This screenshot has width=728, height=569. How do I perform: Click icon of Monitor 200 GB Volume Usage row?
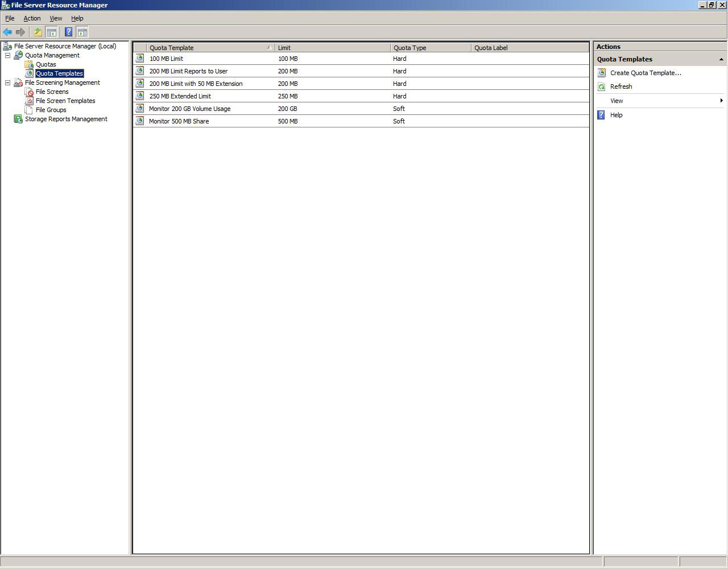(x=140, y=108)
